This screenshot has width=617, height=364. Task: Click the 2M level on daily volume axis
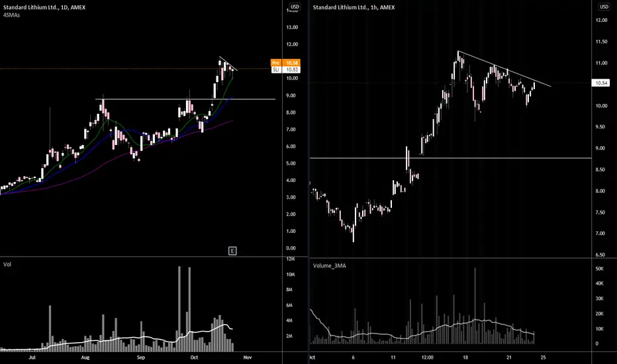point(289,336)
